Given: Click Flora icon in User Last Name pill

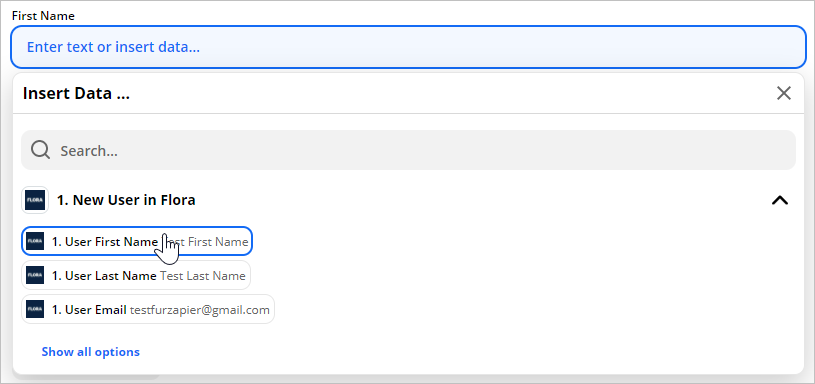Looking at the screenshot, I should (35, 275).
